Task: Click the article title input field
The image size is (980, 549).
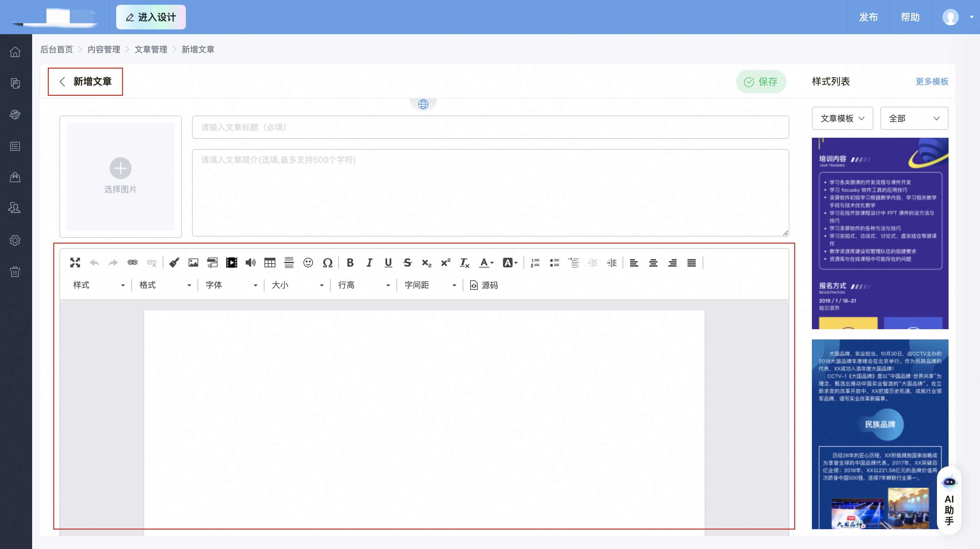Action: 490,127
